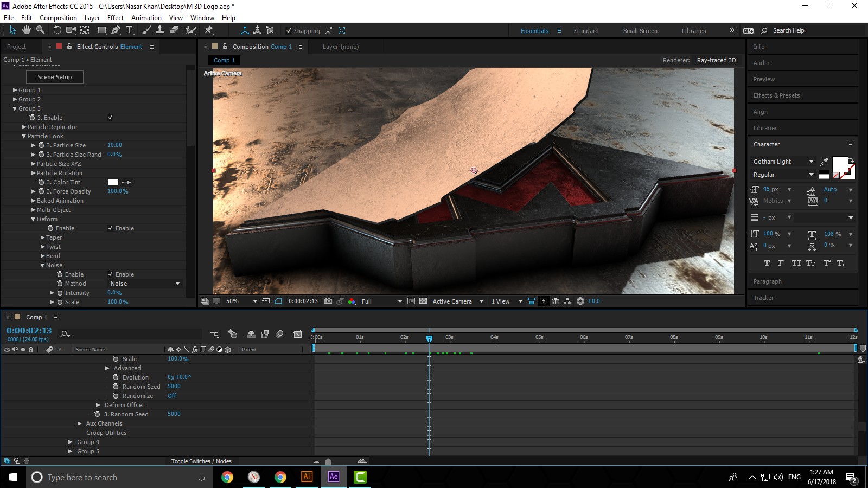Screen dimensions: 868x488
Task: Select the Eraser tool
Action: tap(174, 30)
